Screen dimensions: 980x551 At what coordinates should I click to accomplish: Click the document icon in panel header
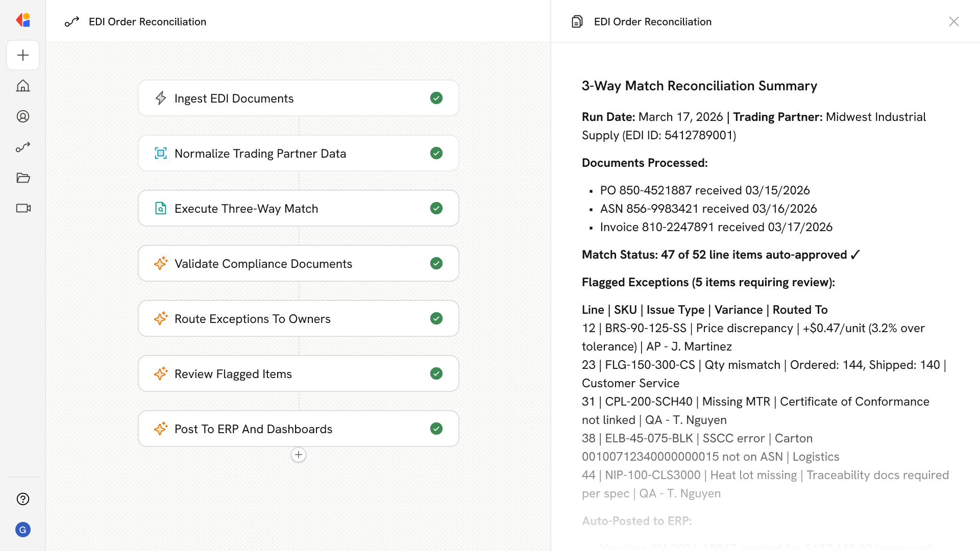tap(577, 21)
